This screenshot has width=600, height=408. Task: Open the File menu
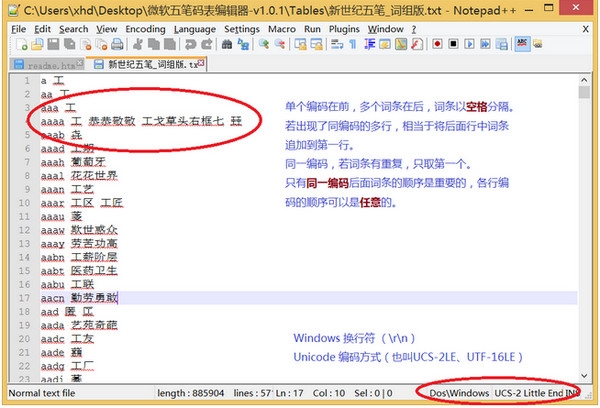19,29
